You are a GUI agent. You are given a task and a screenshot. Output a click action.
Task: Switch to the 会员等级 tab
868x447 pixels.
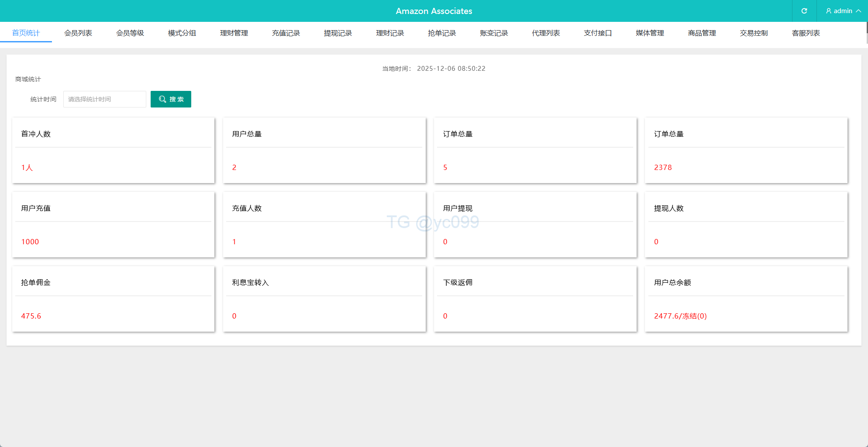tap(130, 33)
